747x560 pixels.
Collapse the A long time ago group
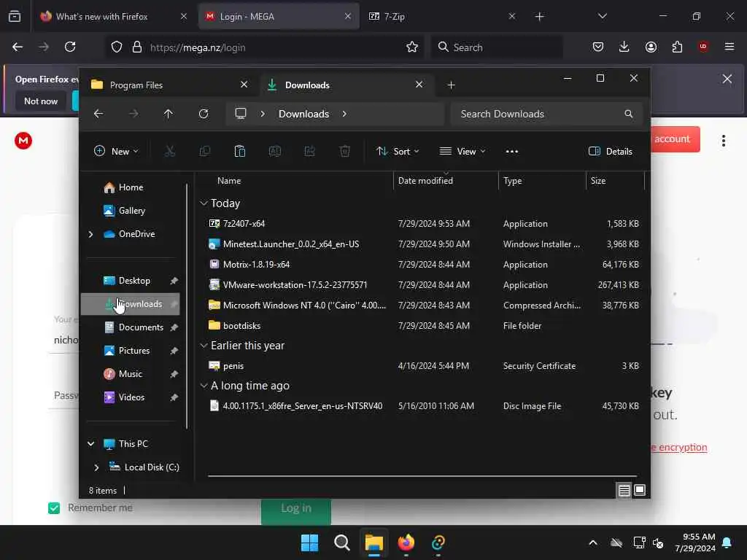coord(204,386)
